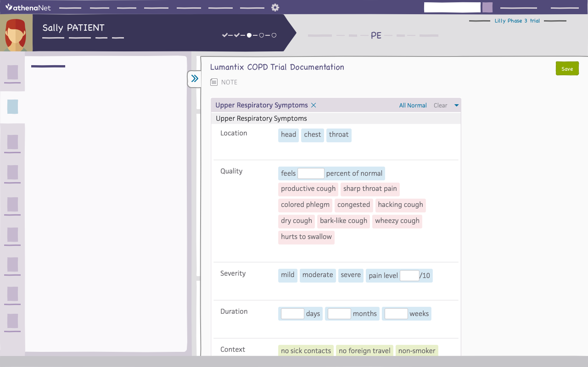The height and width of the screenshot is (367, 588).
Task: Choose mild severity
Action: [x=288, y=275]
